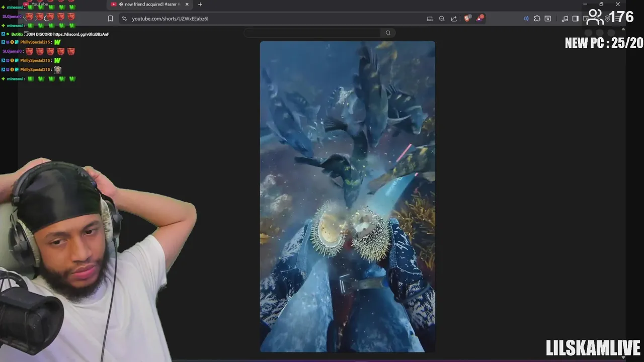Close the 'new friend acquired!' tab

187,5
